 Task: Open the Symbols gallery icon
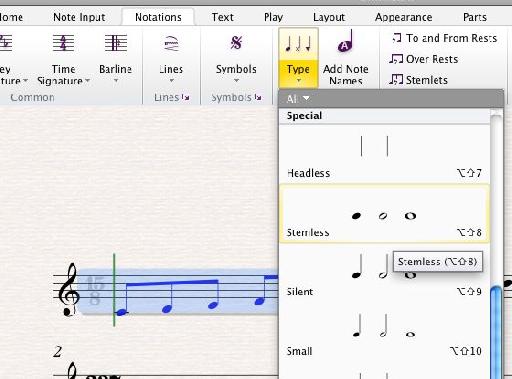[236, 43]
